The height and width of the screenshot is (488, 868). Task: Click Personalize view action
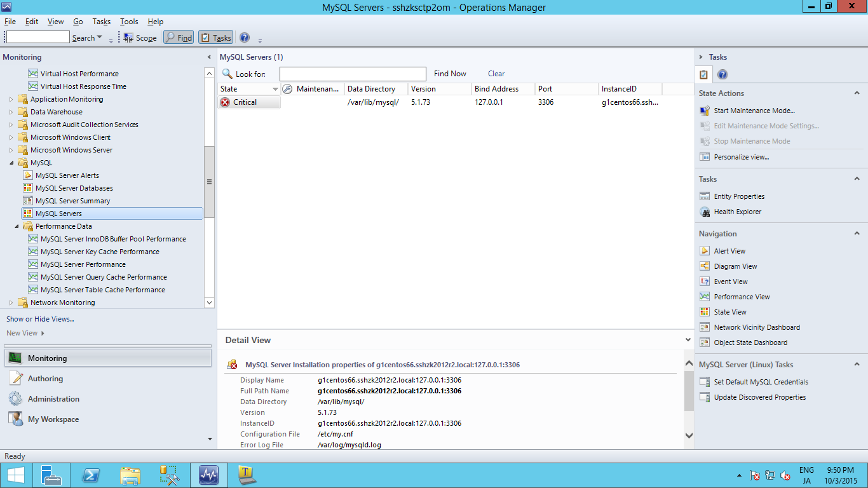pyautogui.click(x=741, y=157)
